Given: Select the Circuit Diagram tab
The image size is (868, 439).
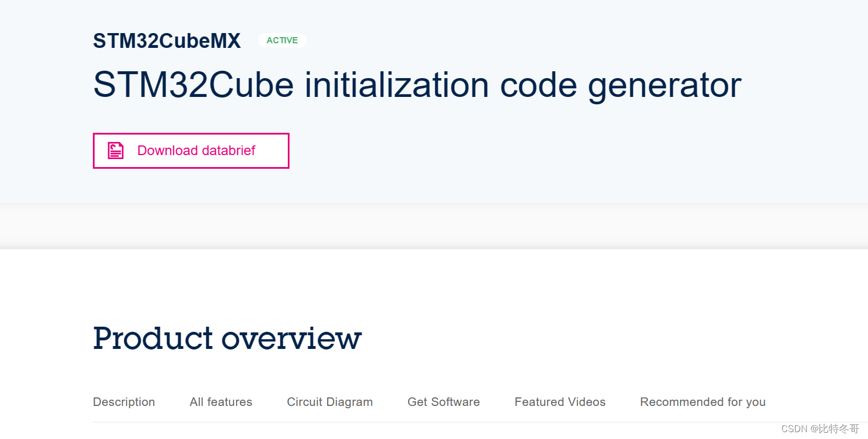Looking at the screenshot, I should 330,402.
